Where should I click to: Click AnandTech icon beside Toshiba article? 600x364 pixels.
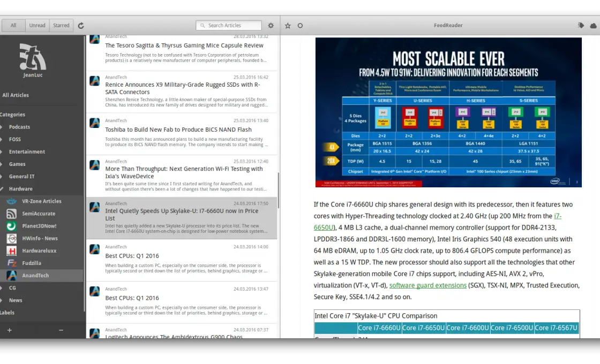pos(94,123)
